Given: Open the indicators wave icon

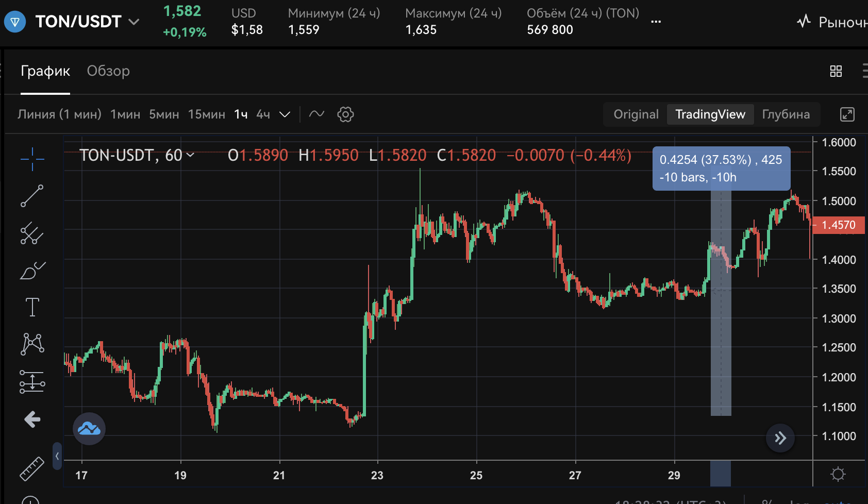Looking at the screenshot, I should point(316,114).
